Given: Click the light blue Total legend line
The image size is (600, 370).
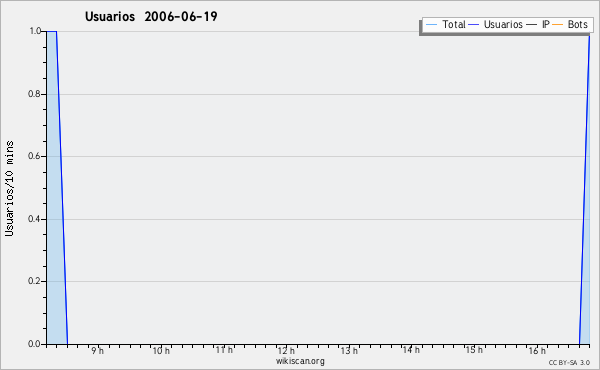Looking at the screenshot, I should pyautogui.click(x=431, y=25).
